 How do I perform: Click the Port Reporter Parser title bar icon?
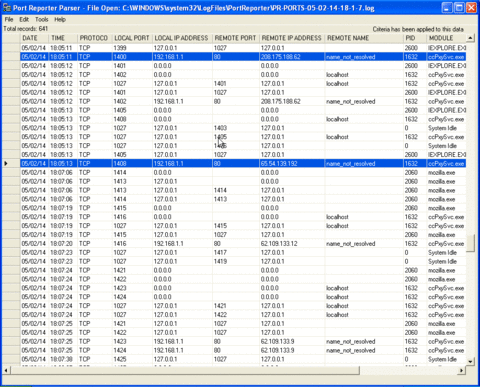click(x=7, y=7)
